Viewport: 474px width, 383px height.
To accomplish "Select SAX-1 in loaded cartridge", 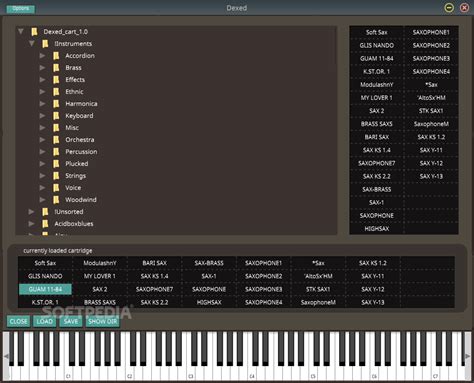I will (x=209, y=276).
